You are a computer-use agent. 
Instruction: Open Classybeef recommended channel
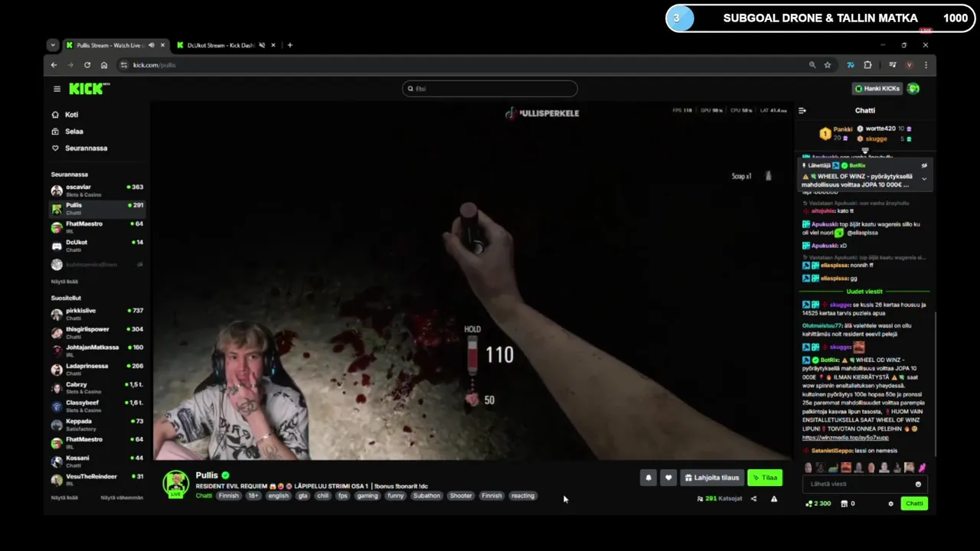[97, 406]
